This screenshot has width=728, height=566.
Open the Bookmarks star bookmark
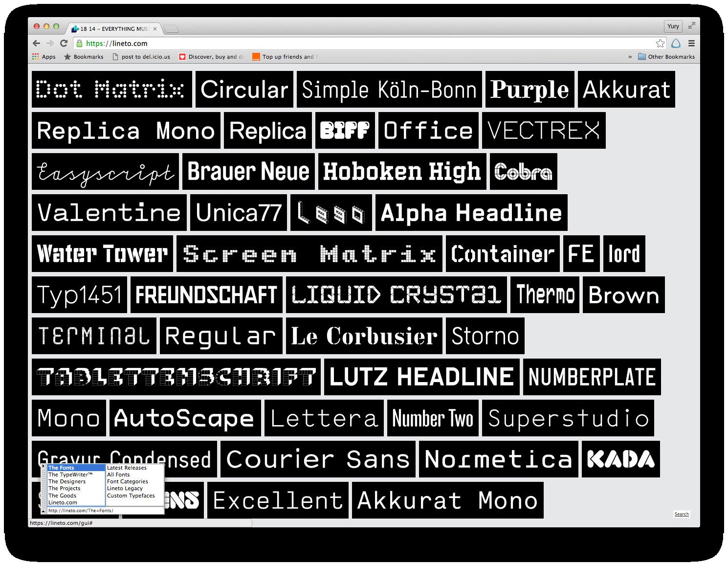pyautogui.click(x=84, y=57)
